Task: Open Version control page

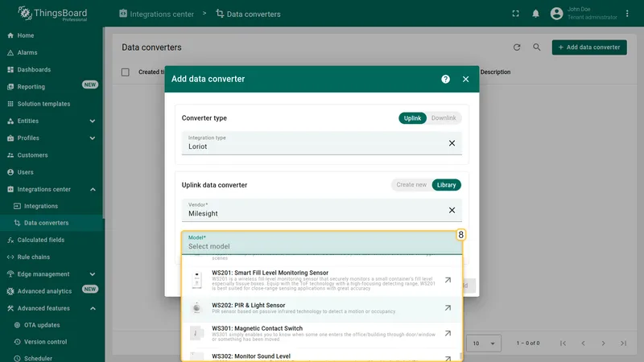Action: (x=52, y=342)
